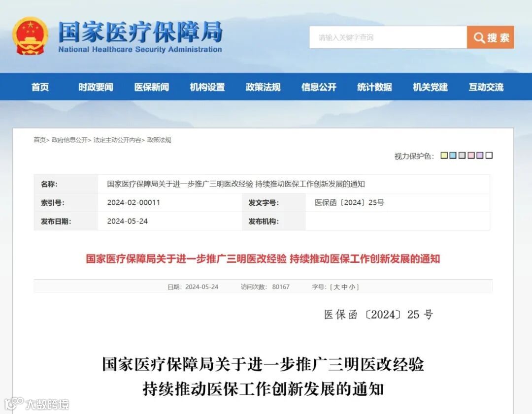Click the 发布日期 label cell

(x=66, y=222)
